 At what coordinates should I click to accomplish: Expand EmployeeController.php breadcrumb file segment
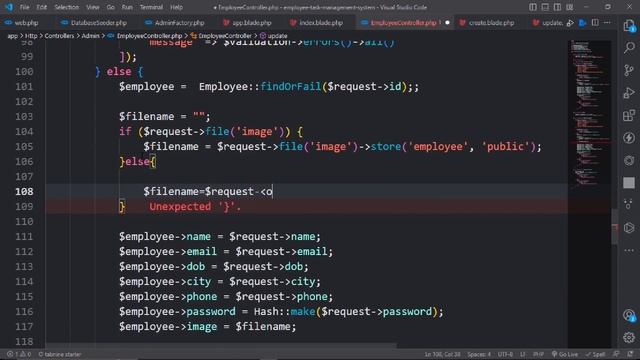[x=145, y=36]
